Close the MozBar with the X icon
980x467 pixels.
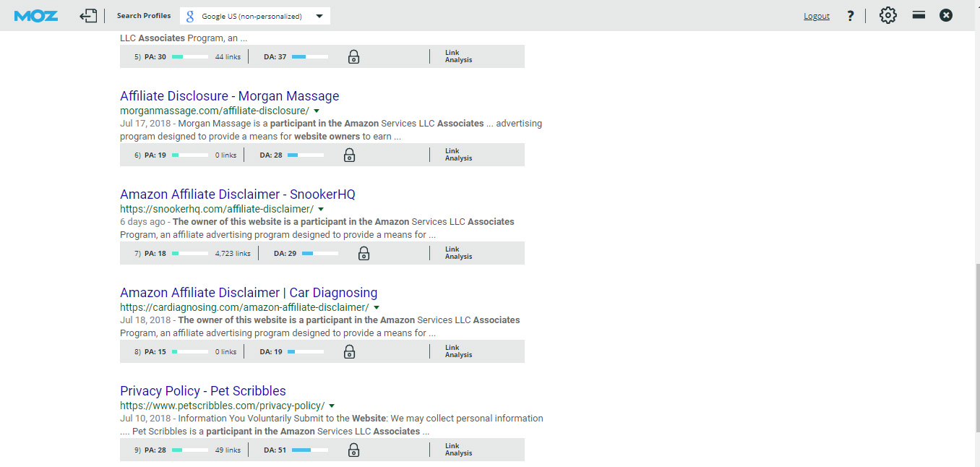coord(946,15)
